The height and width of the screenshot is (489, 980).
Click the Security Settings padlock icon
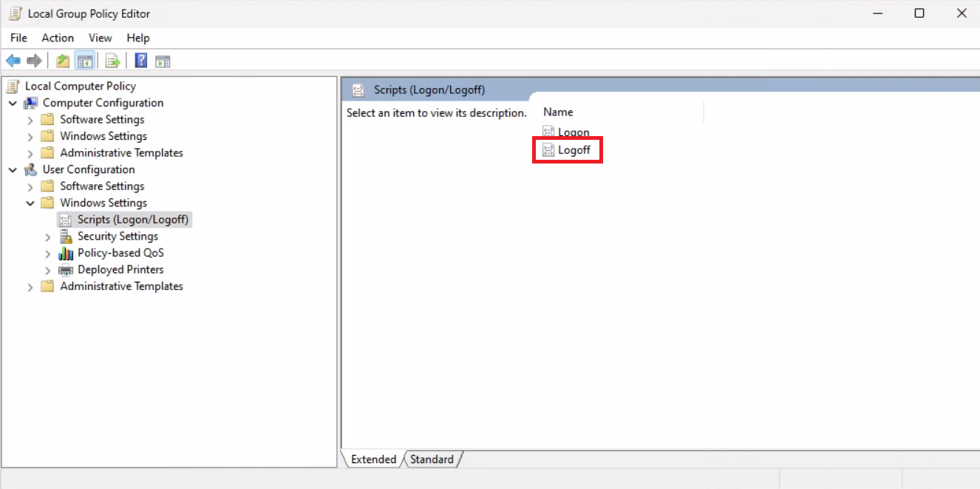66,236
